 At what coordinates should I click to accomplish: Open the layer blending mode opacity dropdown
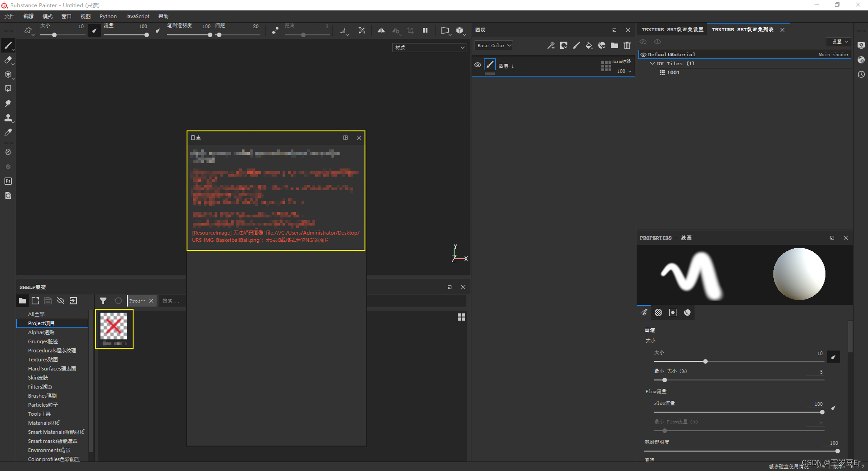pos(623,71)
